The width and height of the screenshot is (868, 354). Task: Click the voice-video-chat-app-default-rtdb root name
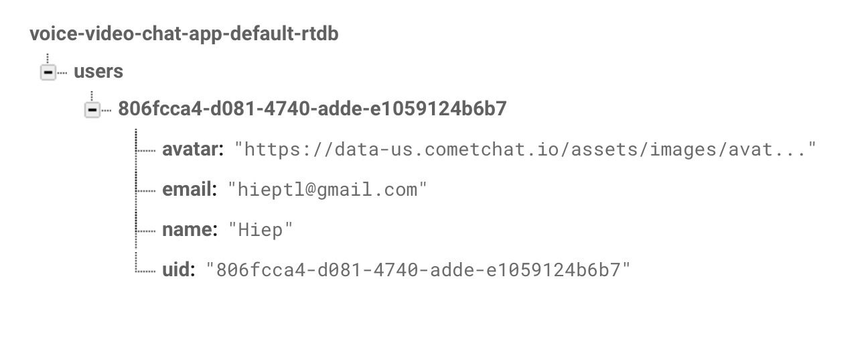pos(184,34)
